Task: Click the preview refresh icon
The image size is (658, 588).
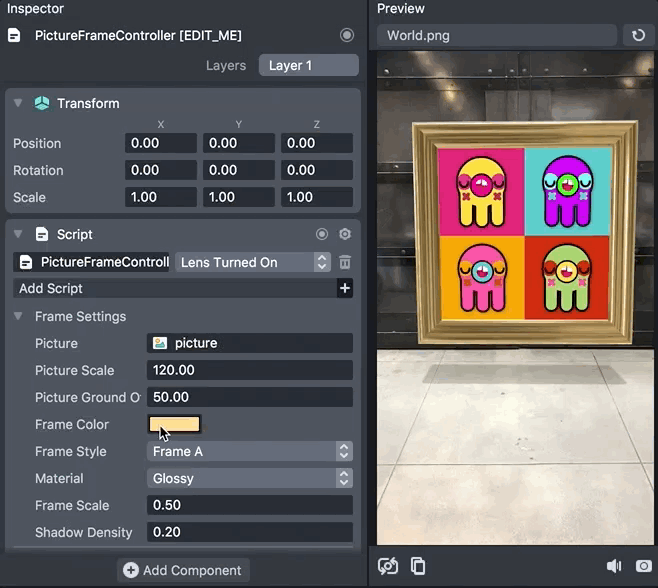Action: click(x=639, y=35)
